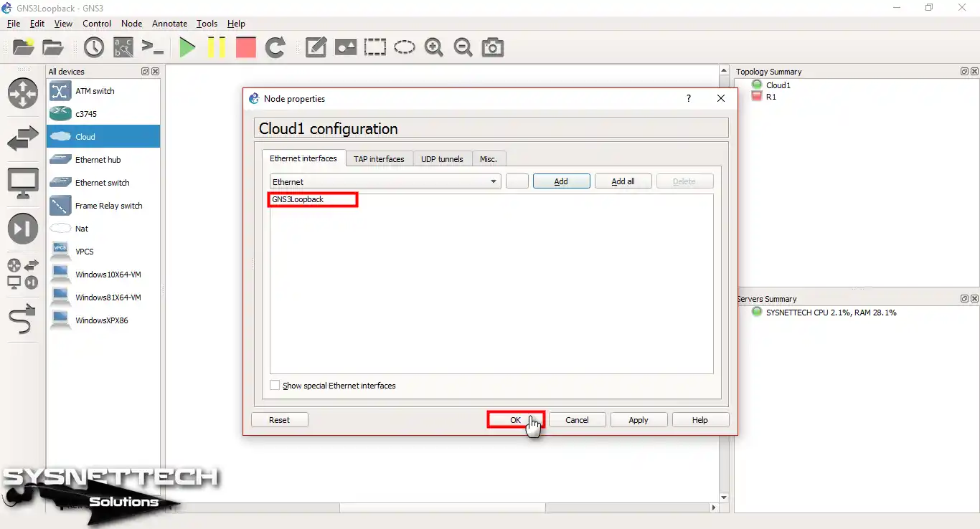This screenshot has width=980, height=529.
Task: Click the snapshot clock icon
Action: click(94, 48)
